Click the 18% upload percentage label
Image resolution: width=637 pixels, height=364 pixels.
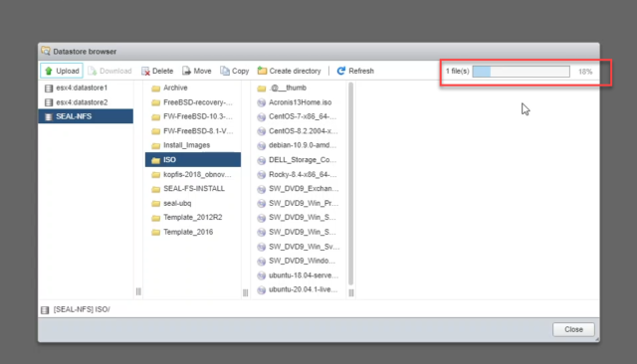pyautogui.click(x=585, y=72)
